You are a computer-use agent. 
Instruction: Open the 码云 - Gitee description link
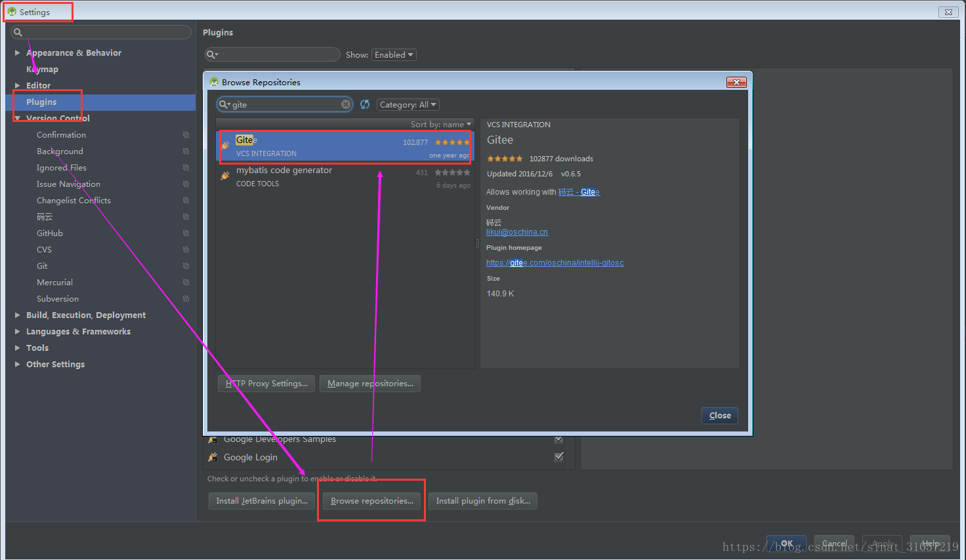579,192
